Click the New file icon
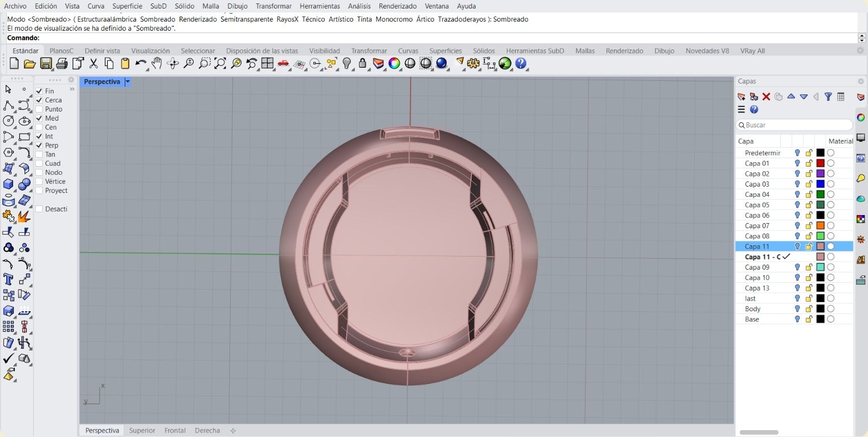868x437 pixels. (x=14, y=64)
